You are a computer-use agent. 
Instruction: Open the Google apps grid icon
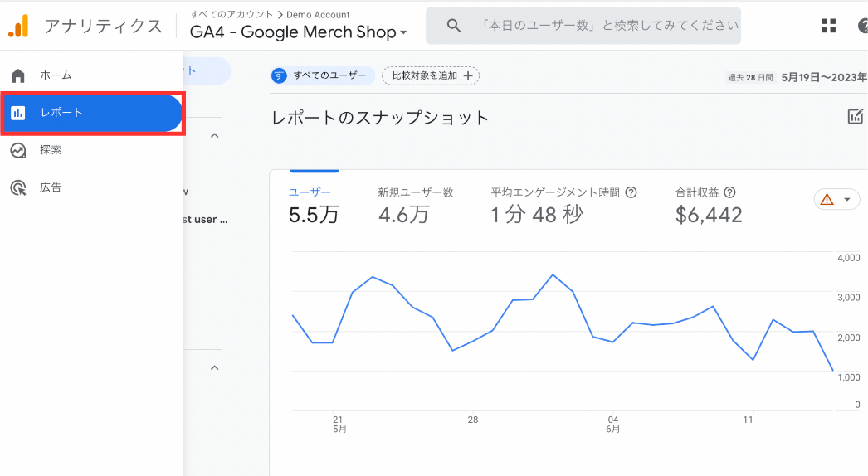pyautogui.click(x=829, y=26)
